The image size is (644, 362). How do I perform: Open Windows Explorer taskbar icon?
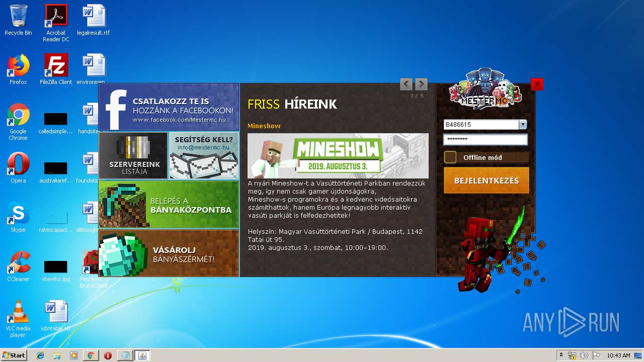click(x=57, y=355)
